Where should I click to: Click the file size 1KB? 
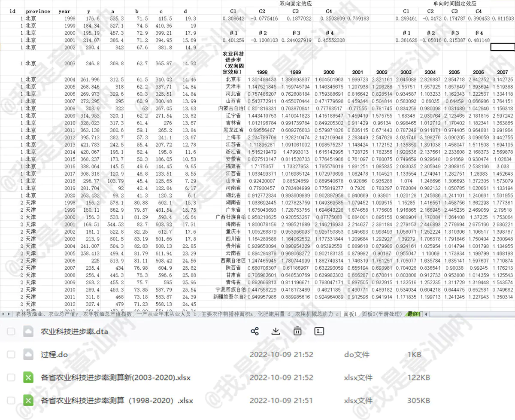point(414,355)
